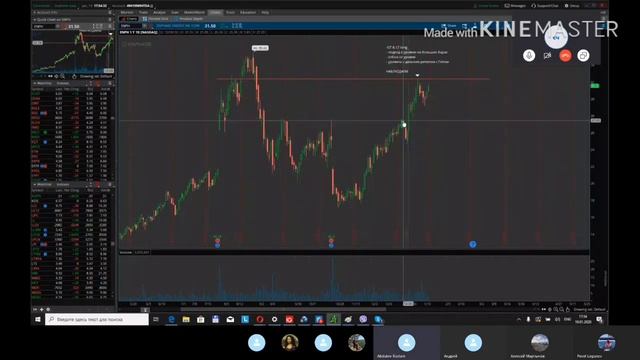Image resolution: width=640 pixels, height=360 pixels.
Task: Switch to the Tools tab
Action: [230, 12]
